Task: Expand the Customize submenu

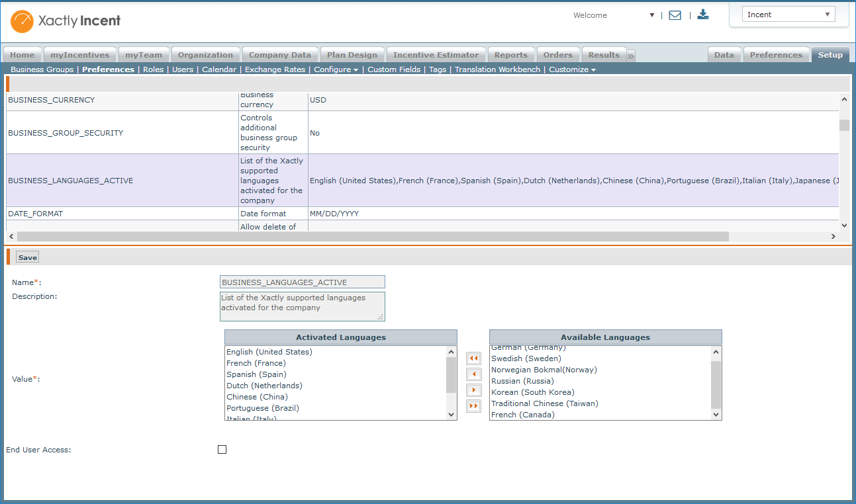Action: (x=572, y=69)
